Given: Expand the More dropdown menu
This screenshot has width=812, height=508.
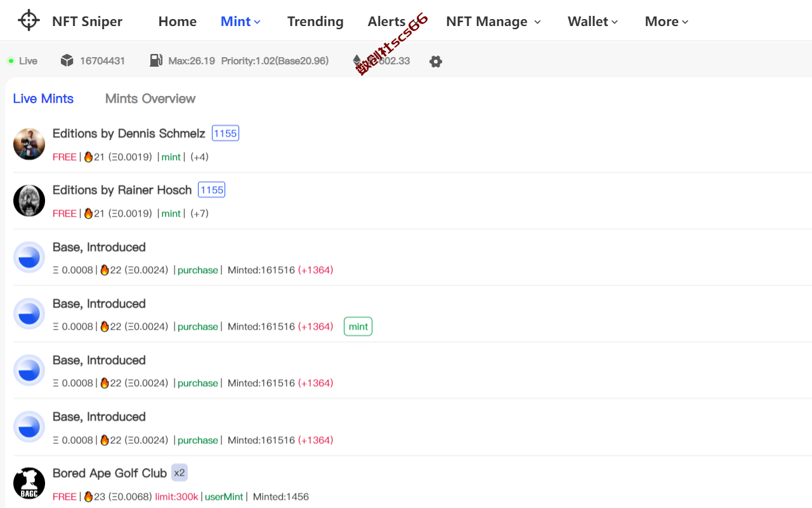Looking at the screenshot, I should [x=667, y=22].
